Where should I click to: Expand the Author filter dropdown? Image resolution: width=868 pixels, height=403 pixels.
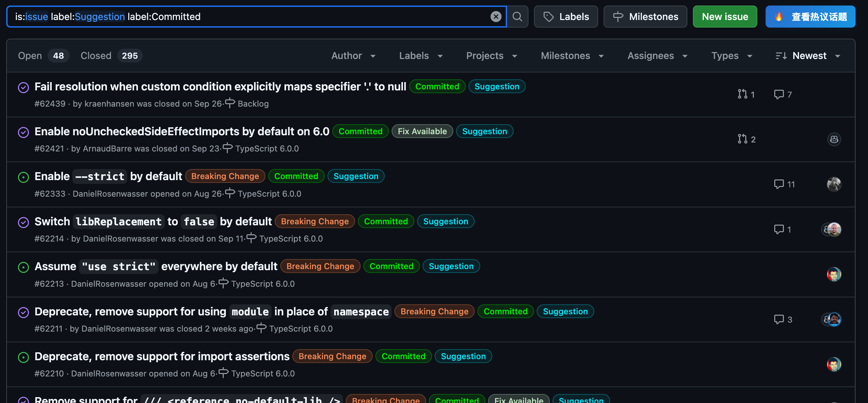353,56
